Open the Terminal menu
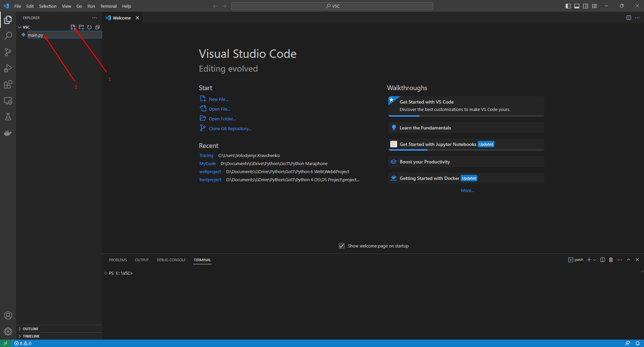This screenshot has width=644, height=347. [109, 6]
